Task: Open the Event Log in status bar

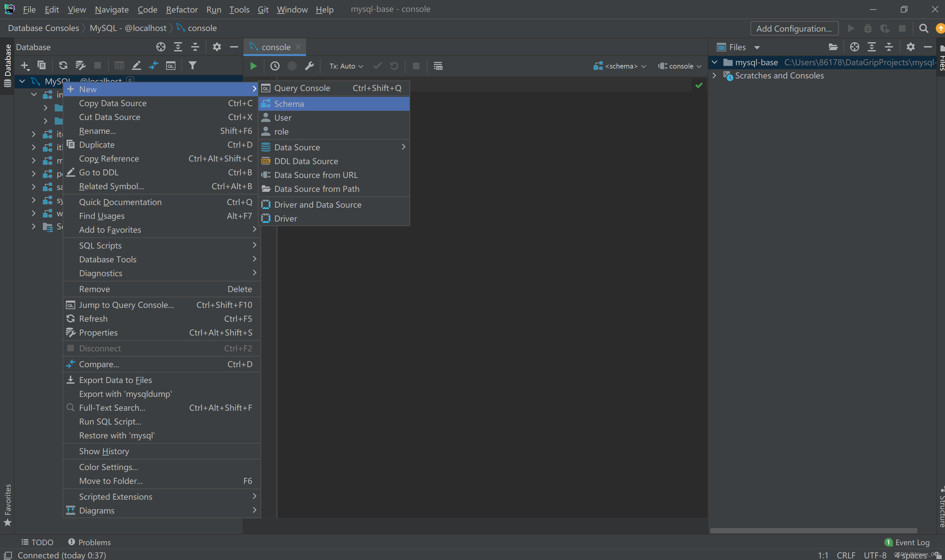Action: (908, 542)
